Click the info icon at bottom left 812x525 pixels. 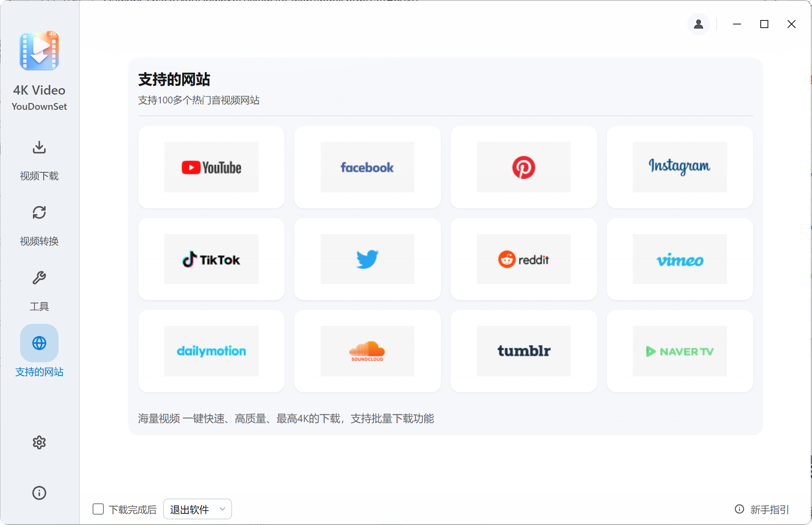pos(39,493)
